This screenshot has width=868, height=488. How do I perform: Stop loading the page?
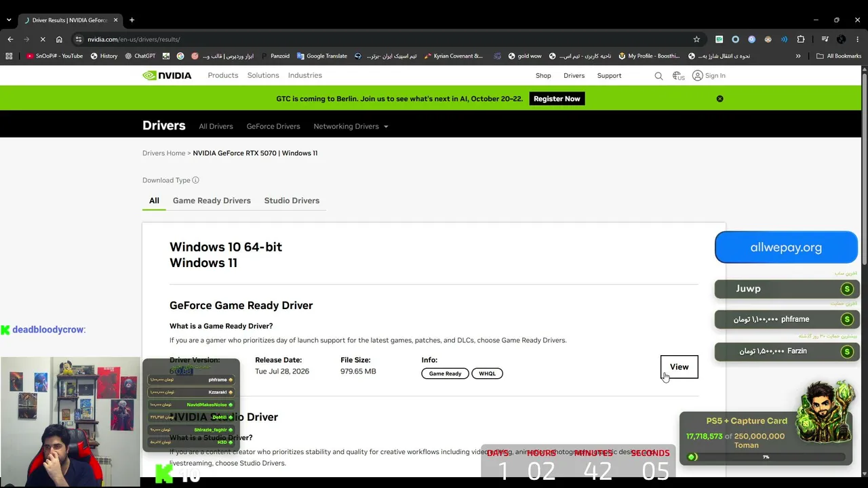[x=42, y=39]
